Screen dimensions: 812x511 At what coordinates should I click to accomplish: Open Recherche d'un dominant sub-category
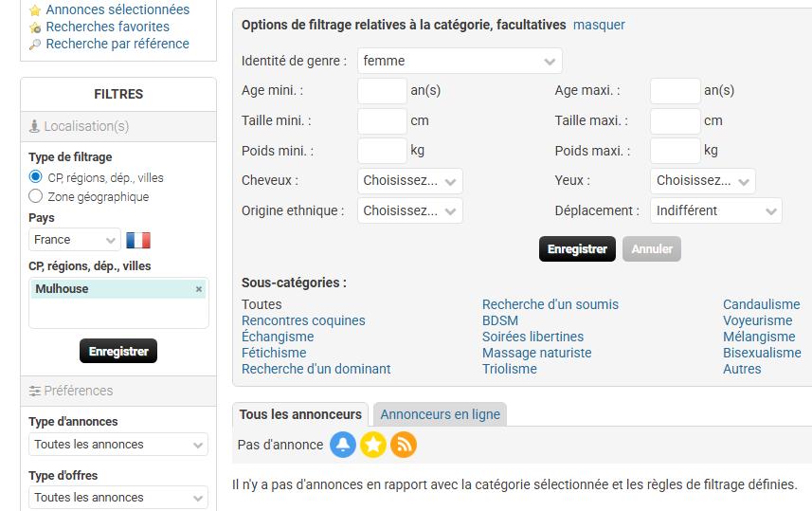[316, 369]
